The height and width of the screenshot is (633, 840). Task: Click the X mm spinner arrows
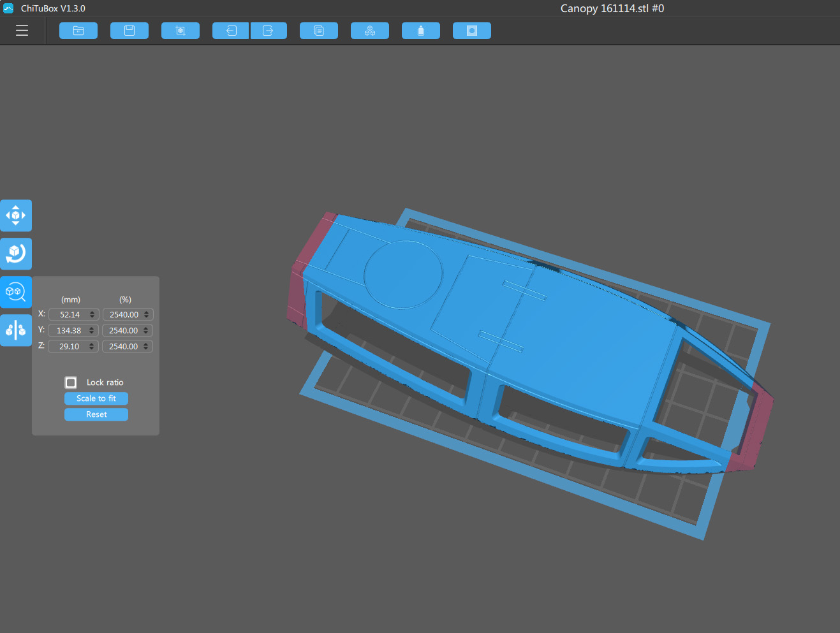point(92,314)
